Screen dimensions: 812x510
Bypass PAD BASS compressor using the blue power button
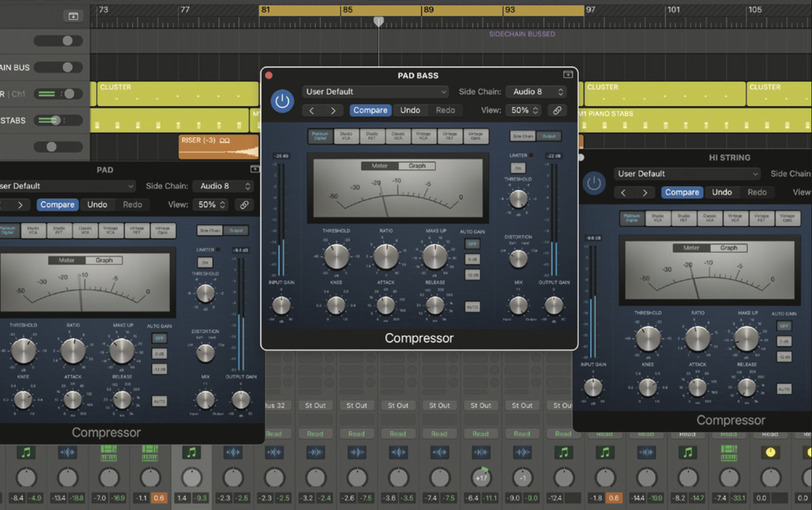click(x=282, y=101)
